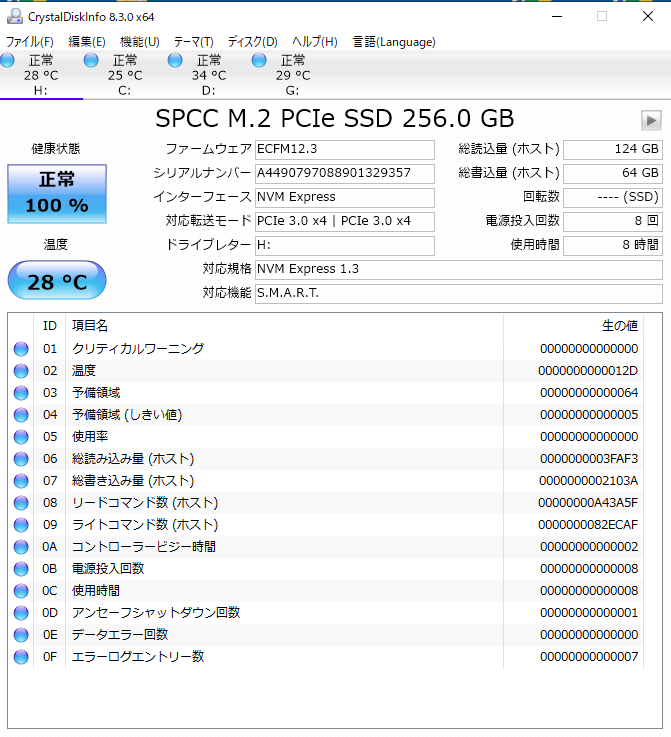Open the 編集(E) menu

tap(86, 42)
